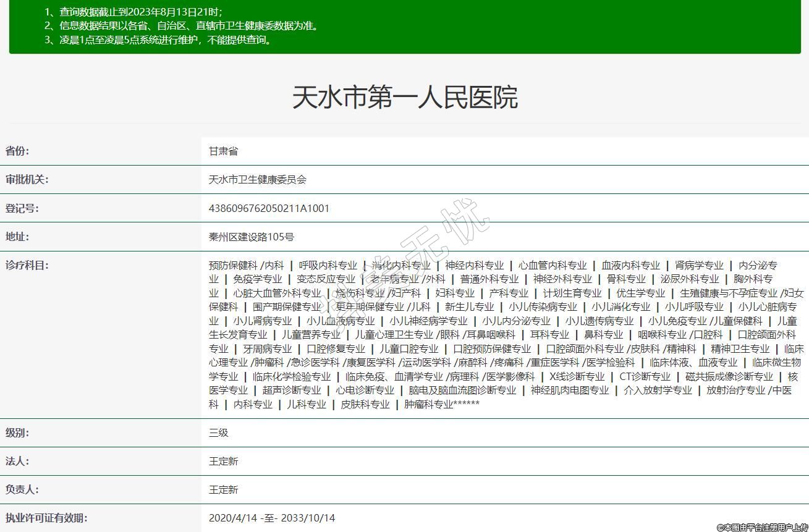Click the hospital level value 三级

tap(219, 433)
